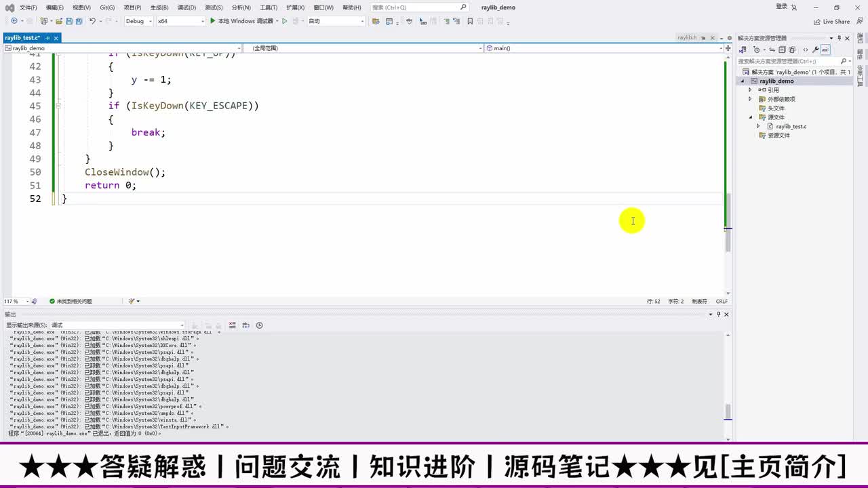The height and width of the screenshot is (488, 868).
Task: Click the clock timestamp icon in Output
Action: click(259, 325)
